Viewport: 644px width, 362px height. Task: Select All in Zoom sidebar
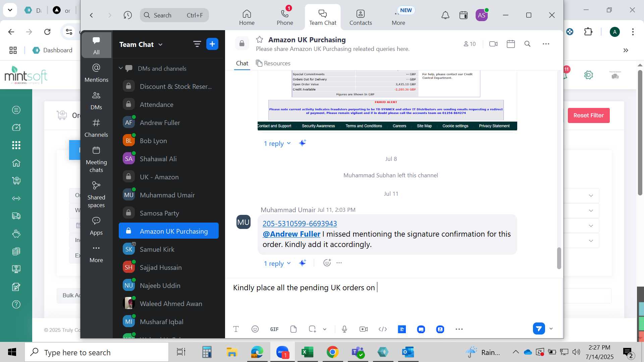pos(96,45)
